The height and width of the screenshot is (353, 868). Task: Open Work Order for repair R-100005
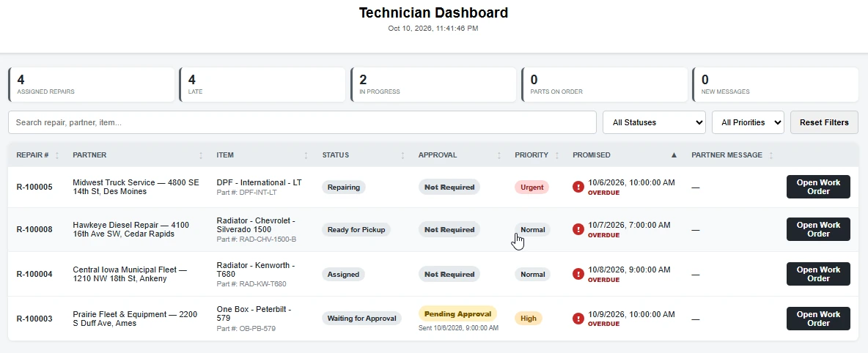818,187
